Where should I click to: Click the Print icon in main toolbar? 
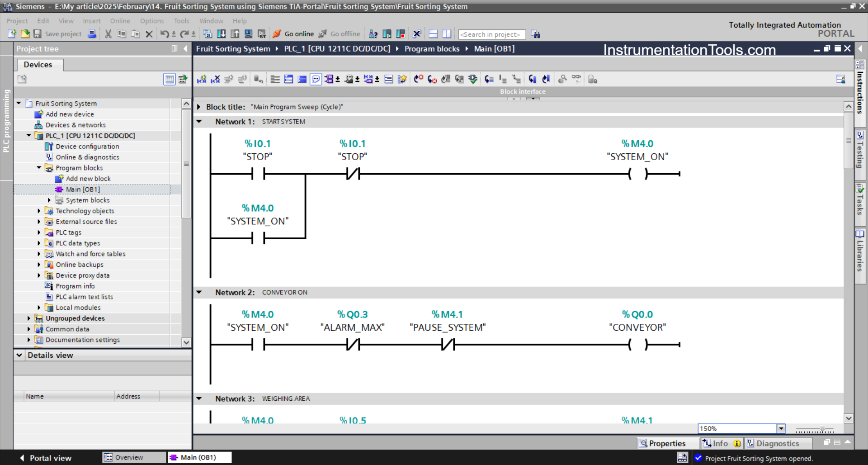(92, 34)
